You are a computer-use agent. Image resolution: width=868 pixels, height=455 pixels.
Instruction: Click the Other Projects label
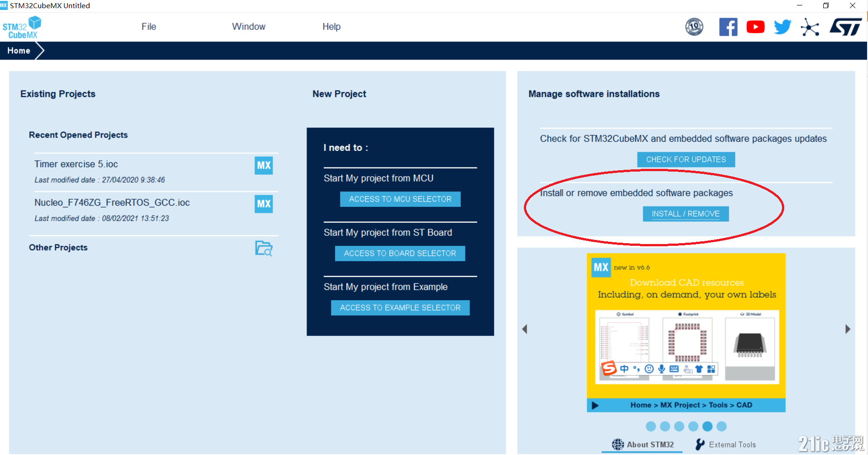pyautogui.click(x=58, y=248)
